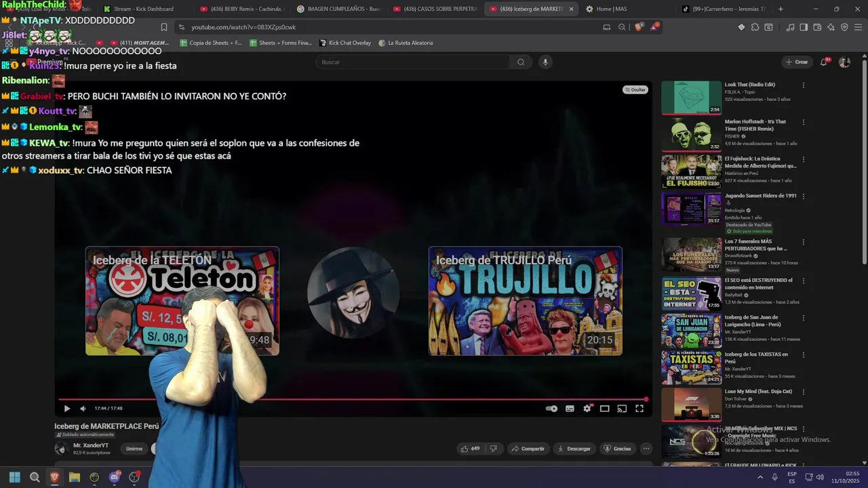Click the YouTube search magnifier button

[x=521, y=62]
